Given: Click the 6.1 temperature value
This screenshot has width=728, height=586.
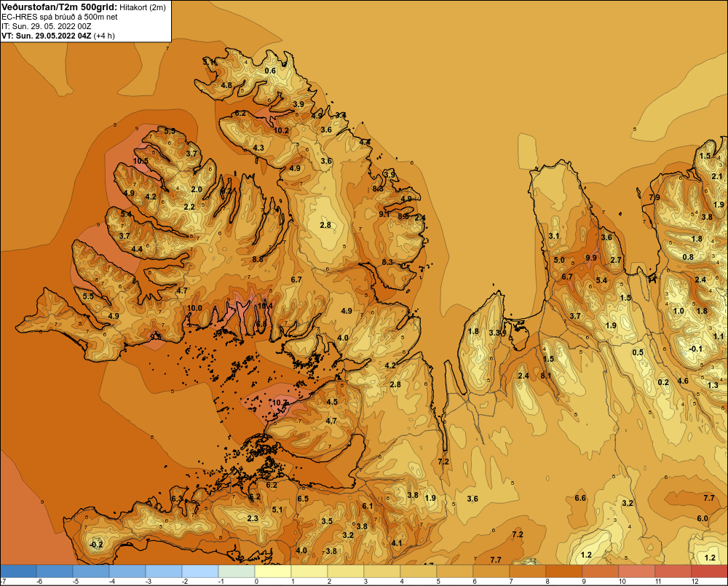Looking at the screenshot, I should (x=367, y=506).
